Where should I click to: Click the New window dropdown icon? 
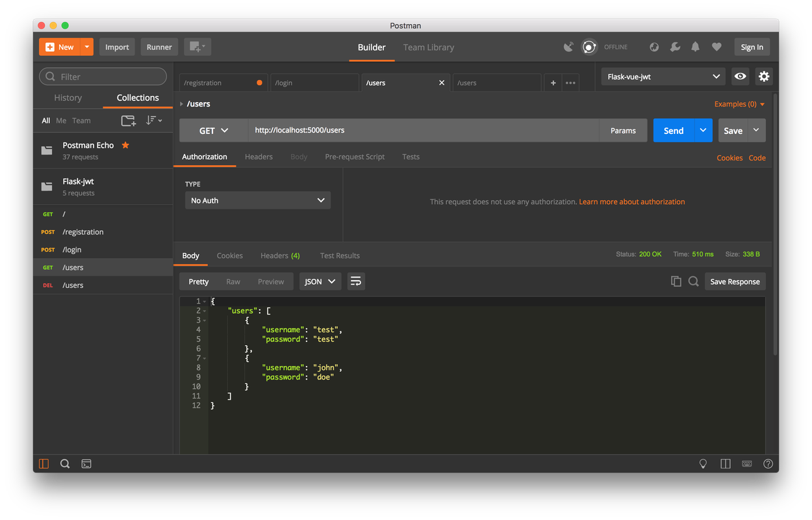click(x=197, y=47)
